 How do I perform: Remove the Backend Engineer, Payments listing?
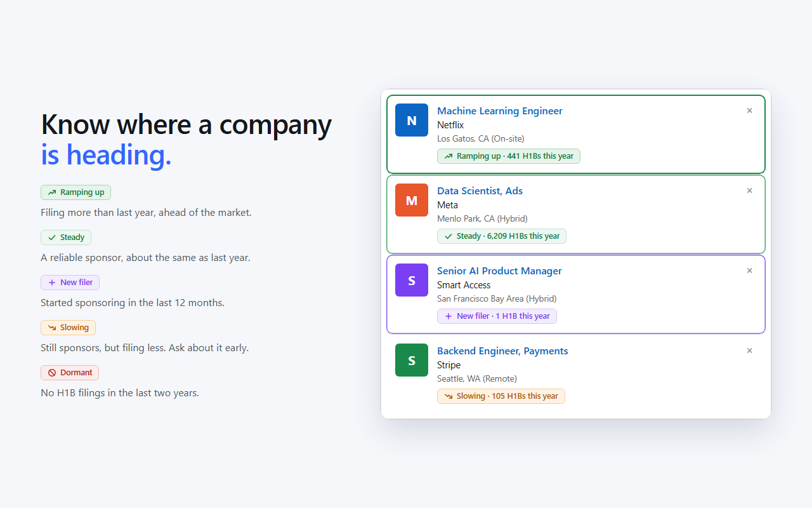tap(749, 351)
